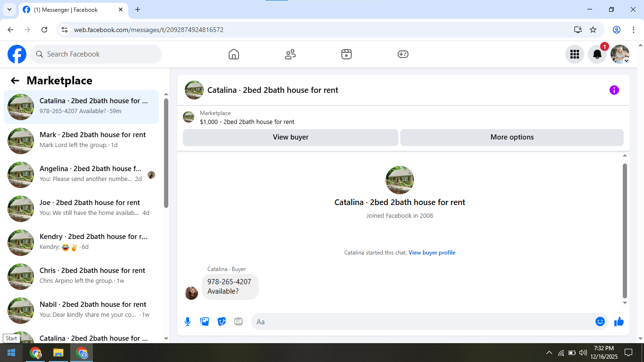Send a thumbs-up like
644x362 pixels.
(x=619, y=321)
